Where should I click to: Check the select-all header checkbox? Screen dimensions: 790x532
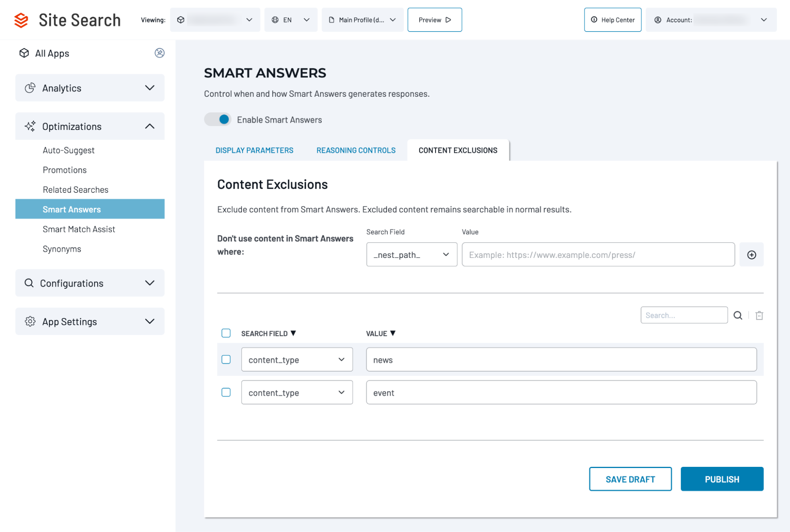tap(226, 333)
